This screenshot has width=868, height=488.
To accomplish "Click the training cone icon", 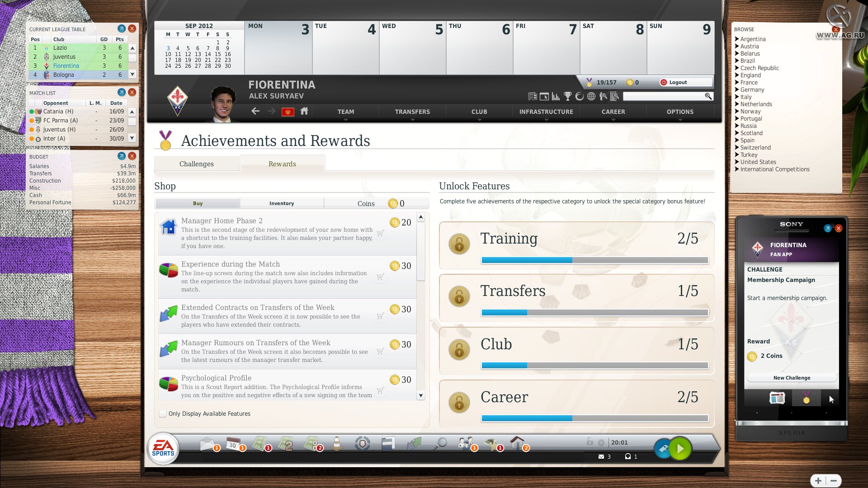I will pyautogui.click(x=337, y=444).
